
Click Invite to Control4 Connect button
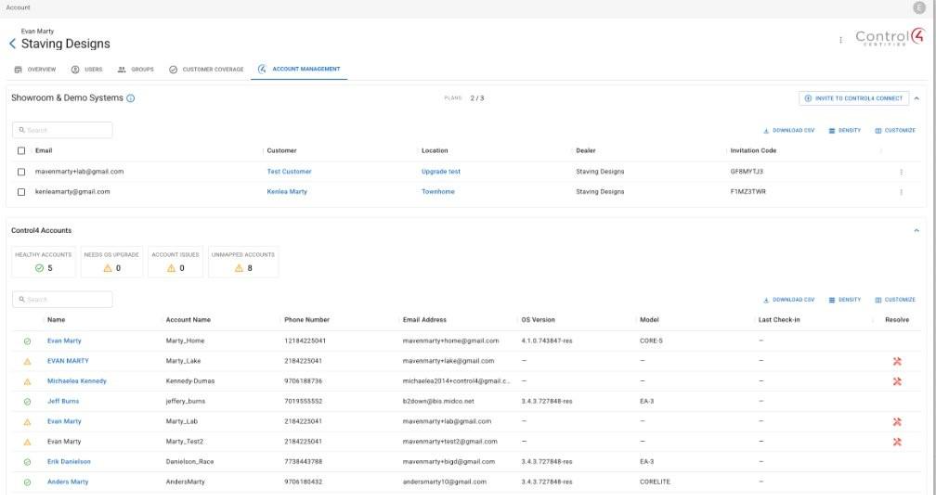pos(854,99)
